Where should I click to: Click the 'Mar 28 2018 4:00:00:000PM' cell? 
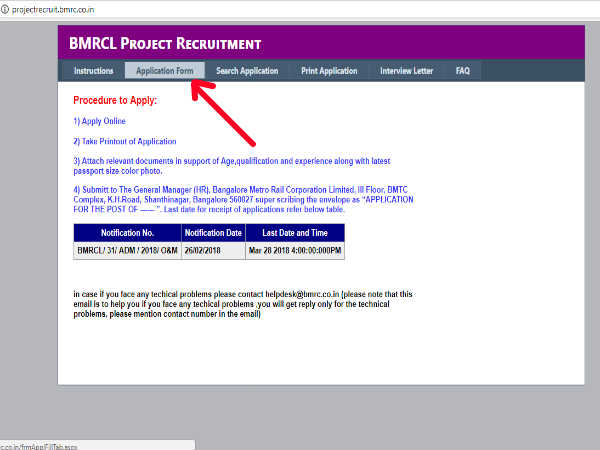pyautogui.click(x=295, y=251)
